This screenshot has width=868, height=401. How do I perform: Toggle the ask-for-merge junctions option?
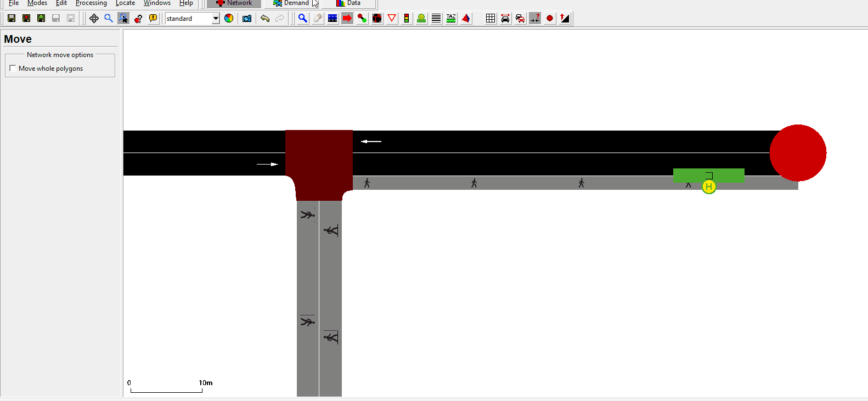pyautogui.click(x=535, y=18)
